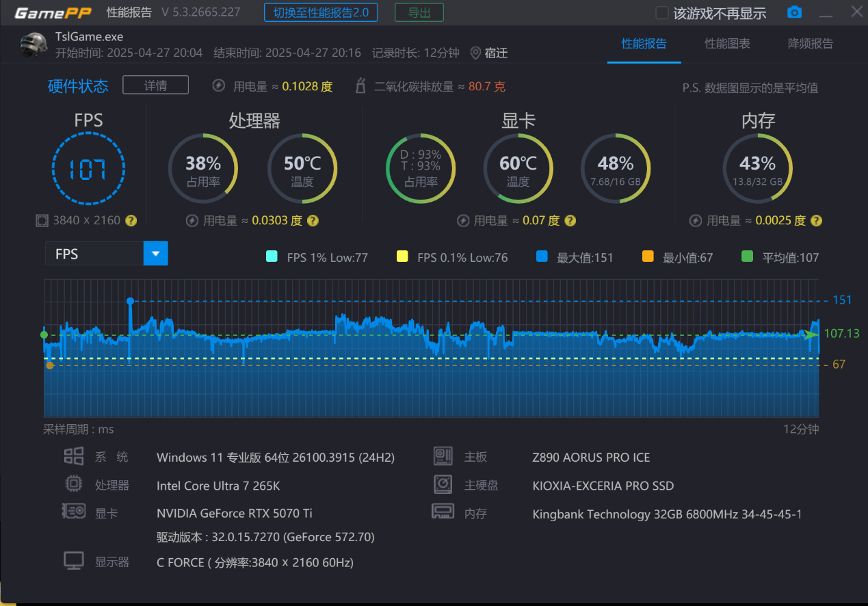Click the camera screenshot icon
This screenshot has height=606, width=868.
click(794, 12)
